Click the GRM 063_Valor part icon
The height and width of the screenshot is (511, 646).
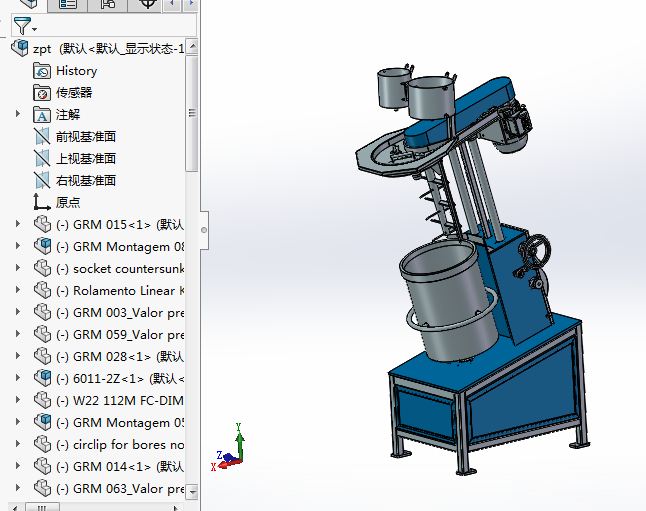42,488
